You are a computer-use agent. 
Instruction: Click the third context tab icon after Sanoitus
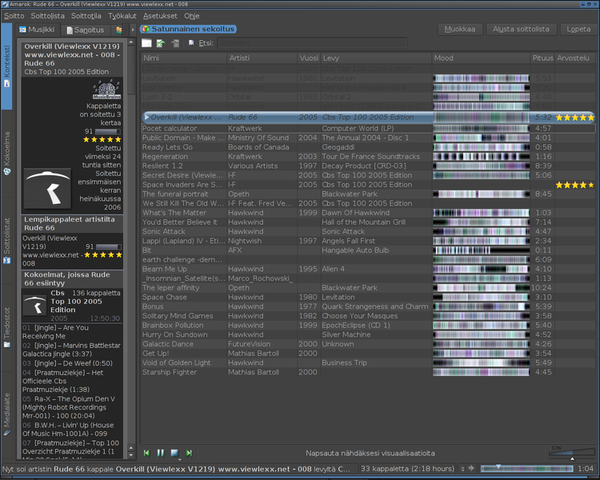coord(119,30)
